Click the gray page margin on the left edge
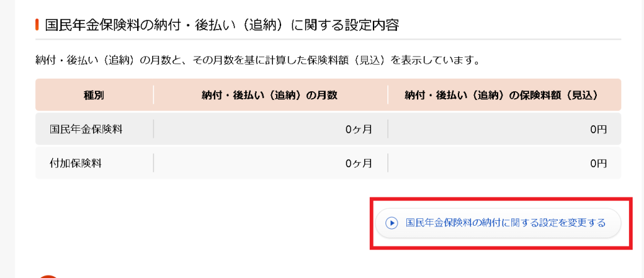The image size is (644, 278). [7, 139]
